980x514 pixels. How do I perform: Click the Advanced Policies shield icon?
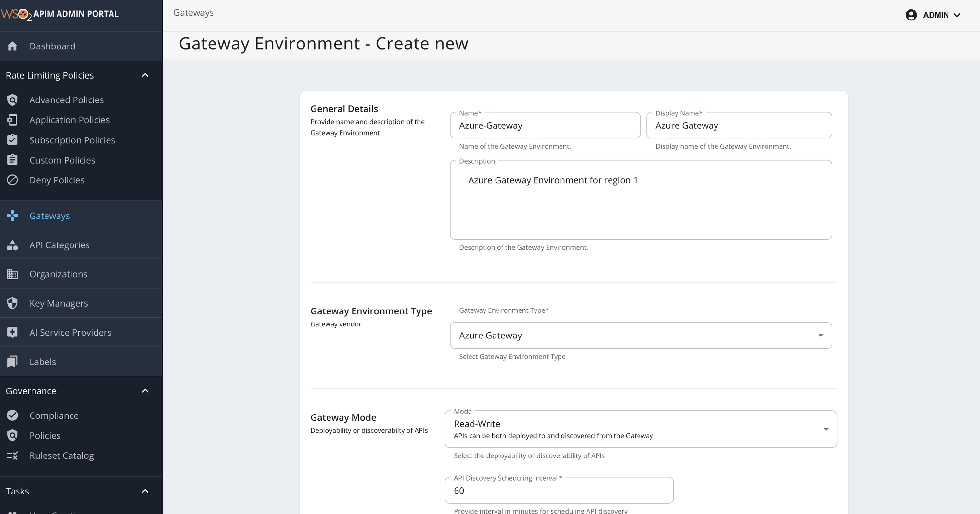(x=13, y=99)
